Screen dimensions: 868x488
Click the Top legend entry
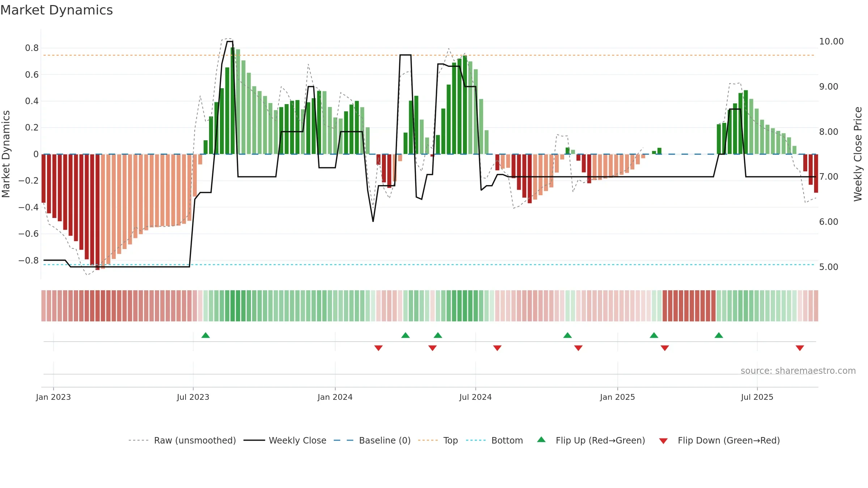[x=438, y=440]
